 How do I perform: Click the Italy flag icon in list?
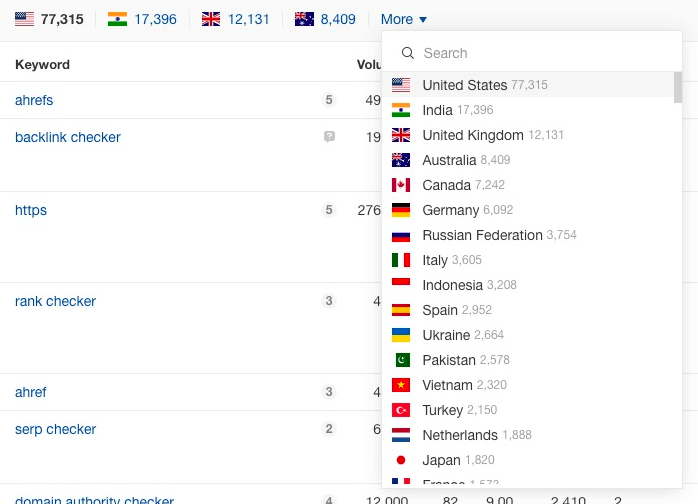pos(401,260)
